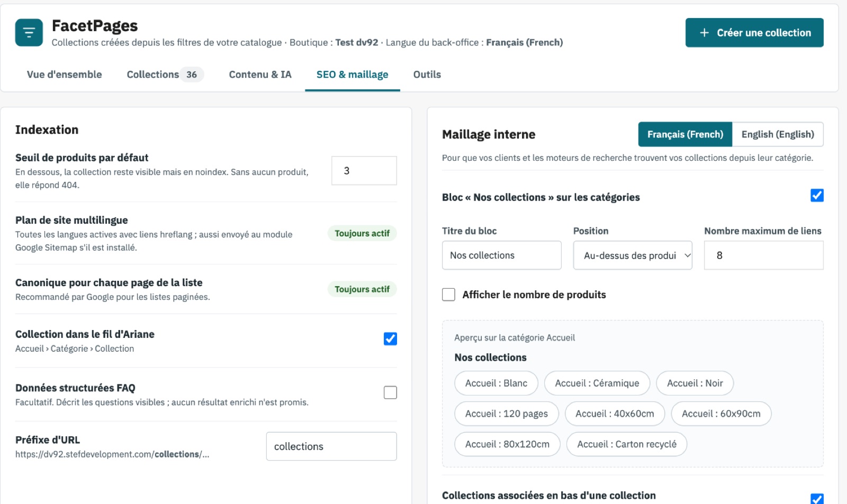Toggle the Bloc « Nos collections » checkbox
The image size is (847, 504).
817,196
